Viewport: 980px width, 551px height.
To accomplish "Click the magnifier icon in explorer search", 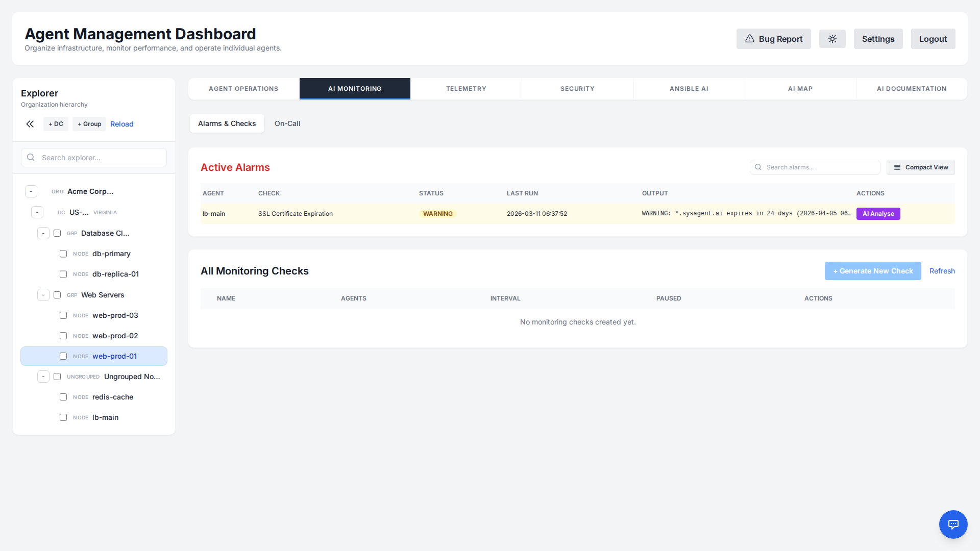I will pos(31,158).
